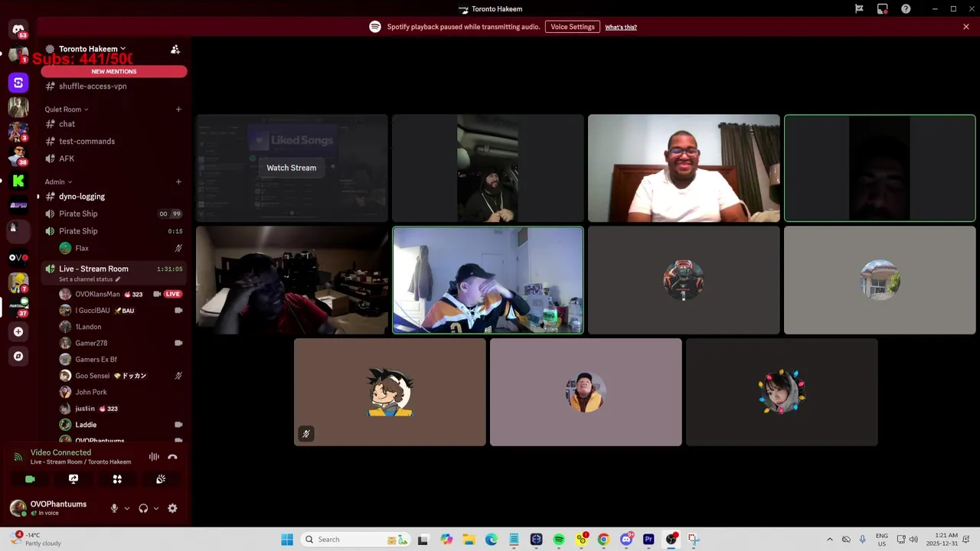Open the green K (Kick) server icon
Viewport: 980px width, 551px height.
click(x=18, y=181)
